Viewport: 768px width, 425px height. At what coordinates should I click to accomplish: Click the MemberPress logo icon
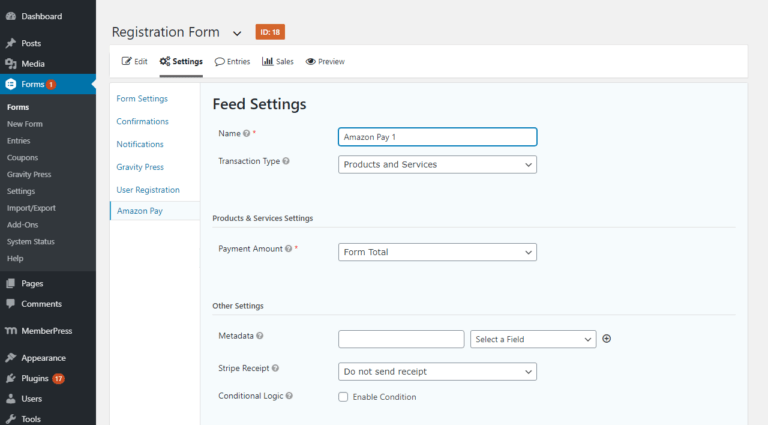pyautogui.click(x=11, y=331)
